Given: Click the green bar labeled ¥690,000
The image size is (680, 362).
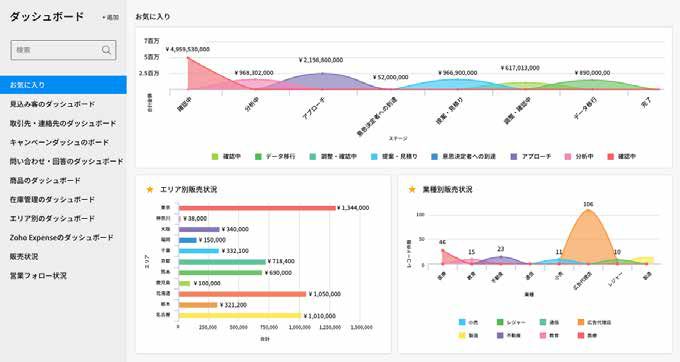Looking at the screenshot, I should click(220, 273).
